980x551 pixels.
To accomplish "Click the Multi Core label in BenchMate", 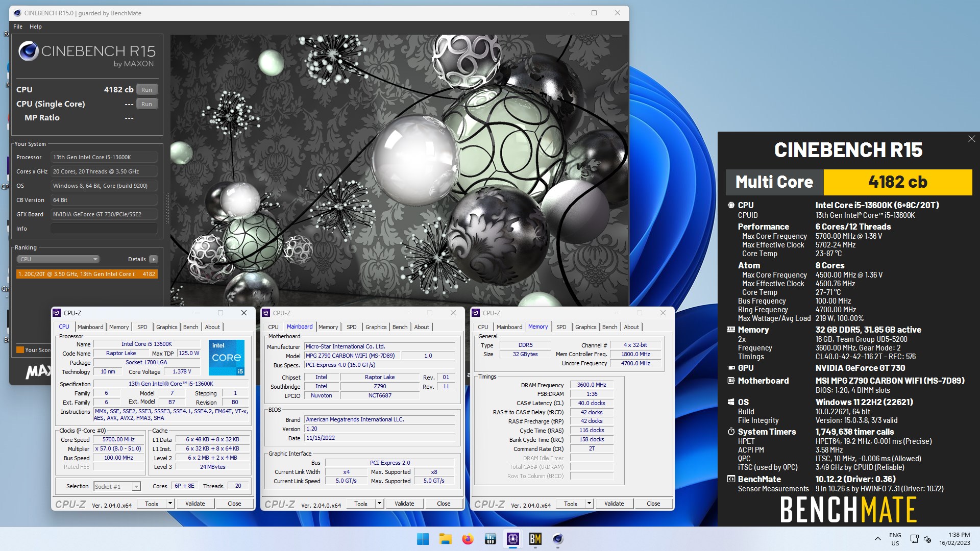I will pyautogui.click(x=774, y=182).
